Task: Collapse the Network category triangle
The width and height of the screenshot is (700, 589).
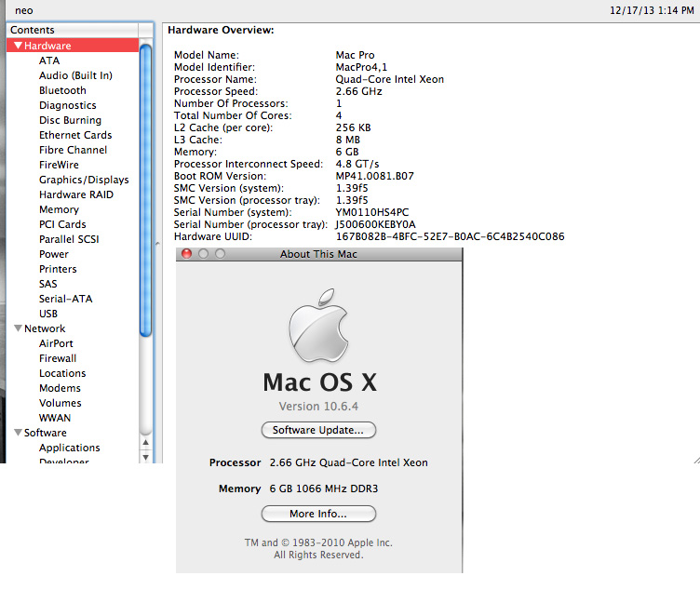Action: click(x=18, y=328)
